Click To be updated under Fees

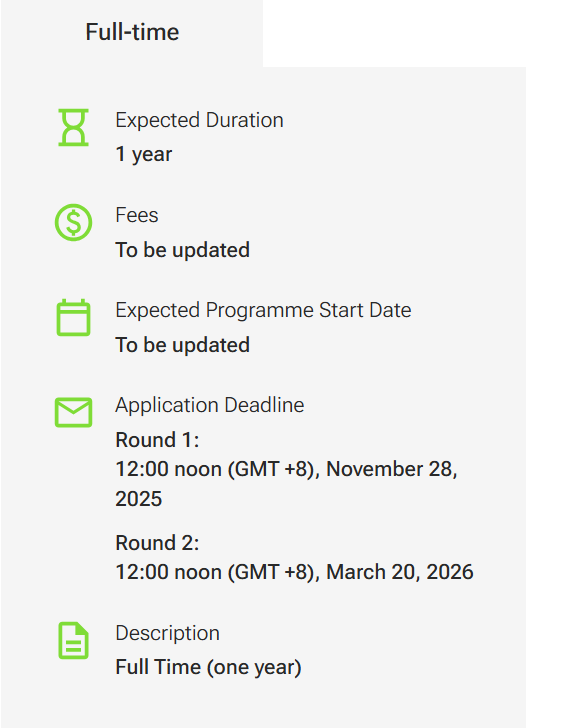(x=182, y=250)
